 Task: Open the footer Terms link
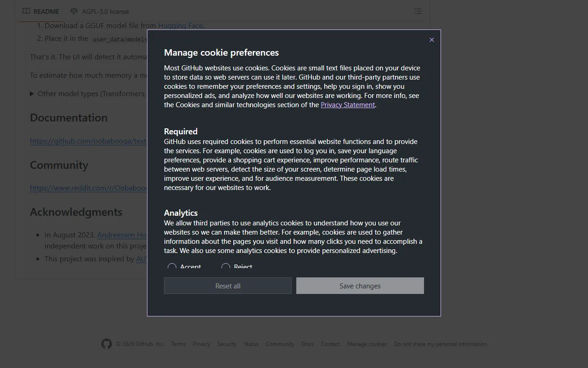[178, 344]
